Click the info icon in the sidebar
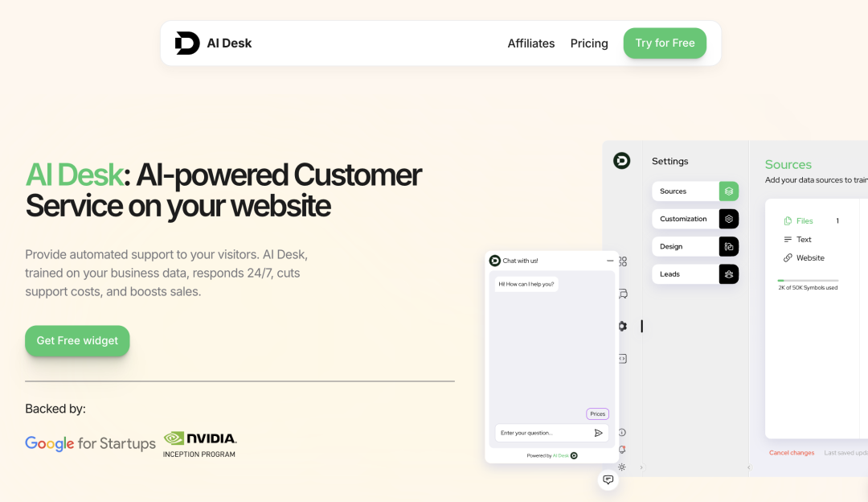The width and height of the screenshot is (868, 502). pyautogui.click(x=622, y=432)
